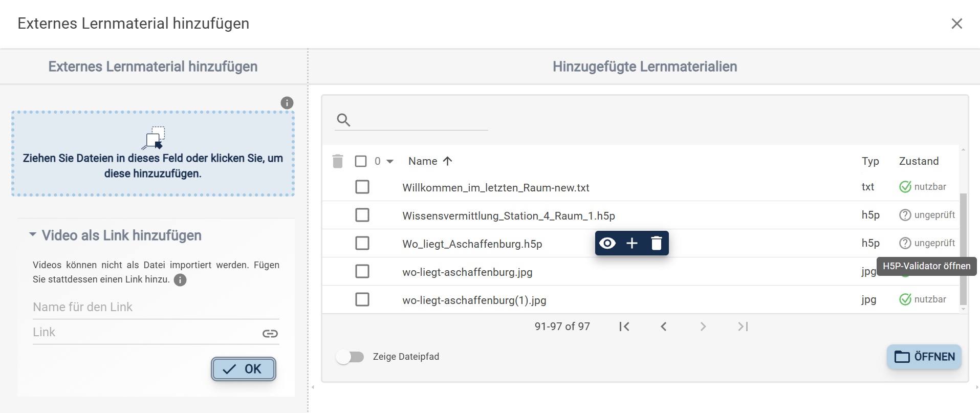Image resolution: width=980 pixels, height=413 pixels.
Task: Click the 91-97 of 97 pagination text
Action: point(562,327)
